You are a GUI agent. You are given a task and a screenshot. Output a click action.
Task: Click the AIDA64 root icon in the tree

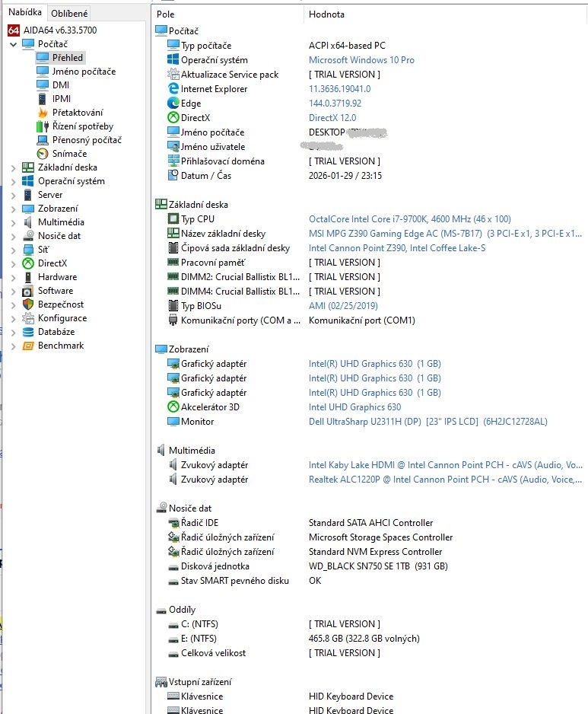pyautogui.click(x=13, y=30)
